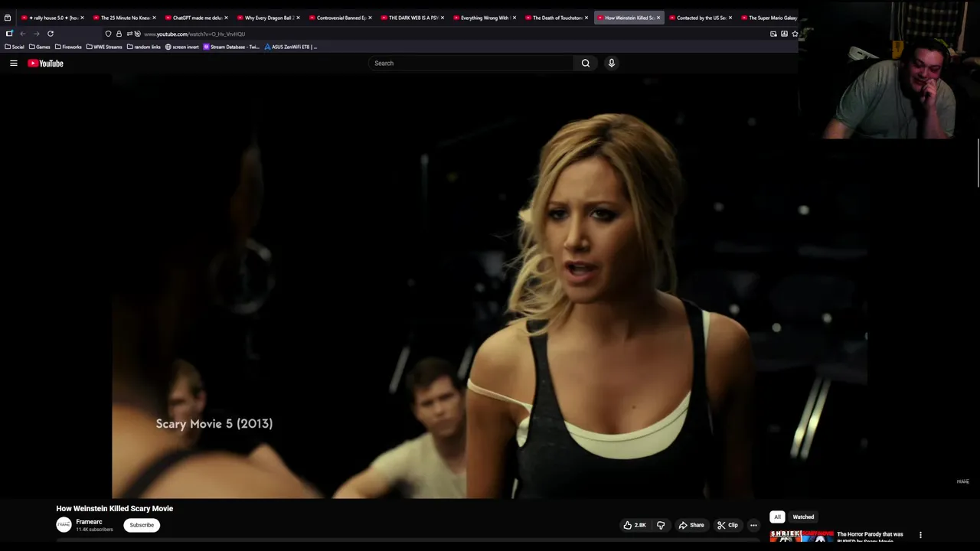
Task: Close the 'How Weinstein Killed Sc' tab
Action: [658, 18]
